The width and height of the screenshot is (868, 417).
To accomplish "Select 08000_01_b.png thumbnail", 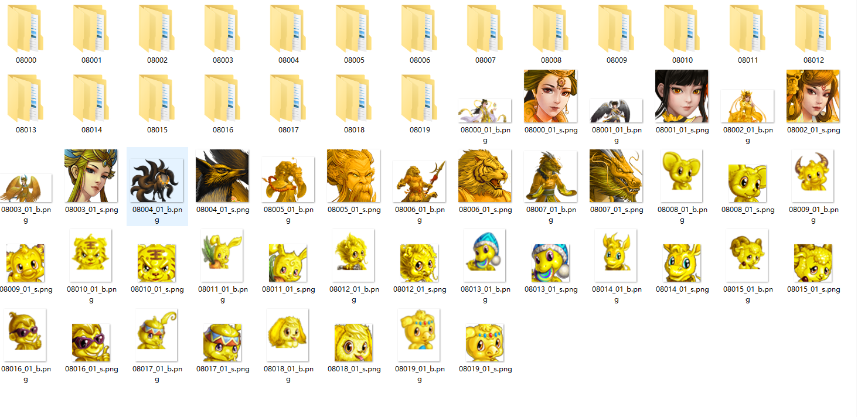I will [485, 111].
